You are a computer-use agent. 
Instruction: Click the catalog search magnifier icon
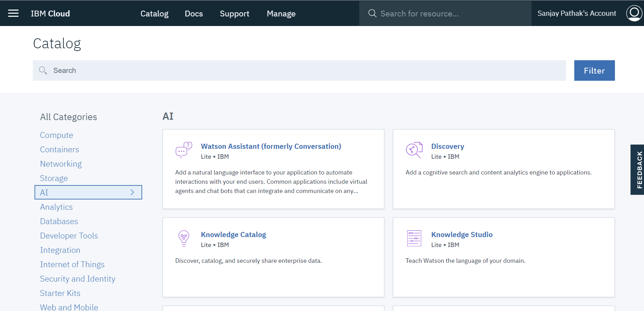coord(43,70)
